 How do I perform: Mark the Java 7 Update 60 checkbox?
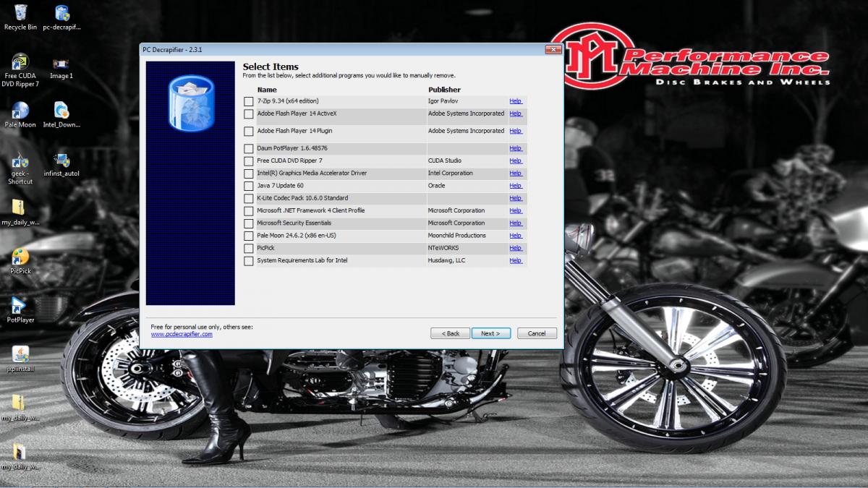[x=249, y=187]
